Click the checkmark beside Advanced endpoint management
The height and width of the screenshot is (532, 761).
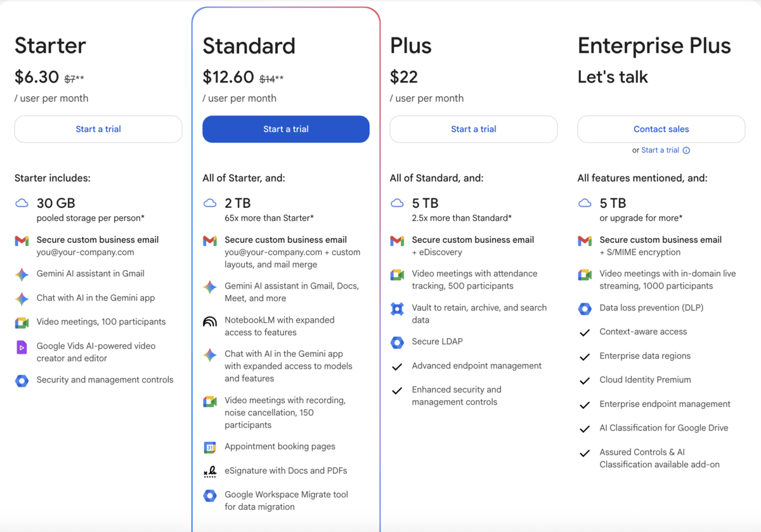(x=397, y=366)
